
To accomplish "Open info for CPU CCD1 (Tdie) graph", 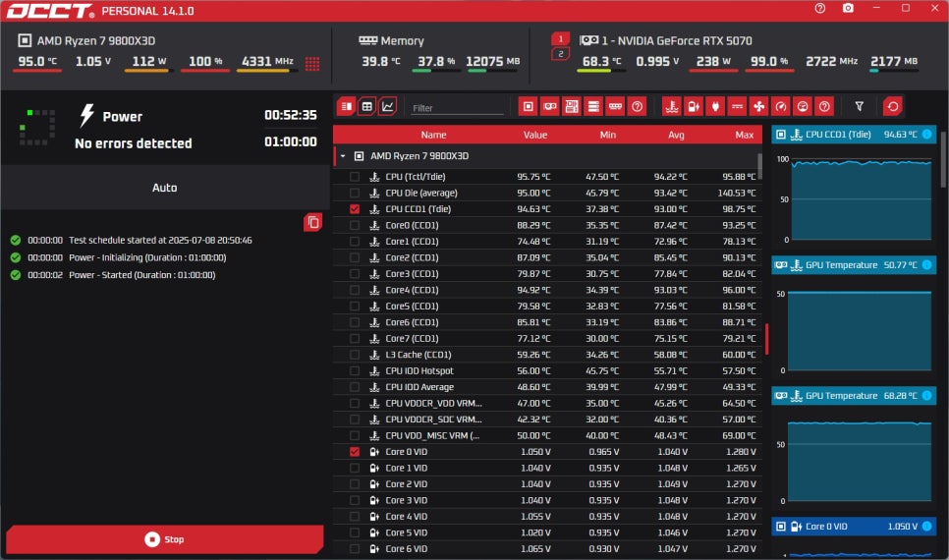I will pyautogui.click(x=926, y=135).
